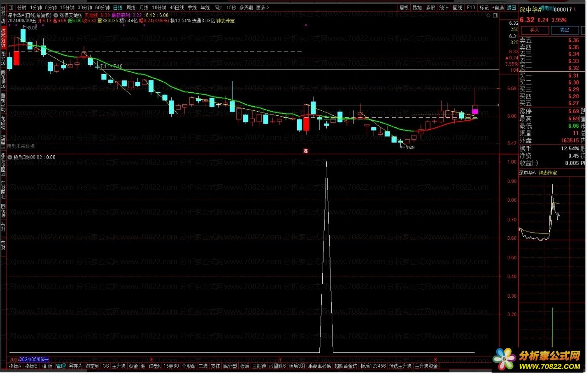Apply the 预选主升浪 indicator
This screenshot has width=588, height=374.
tap(400, 366)
